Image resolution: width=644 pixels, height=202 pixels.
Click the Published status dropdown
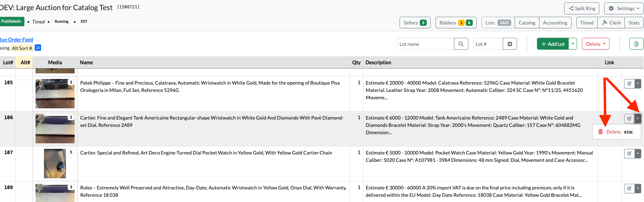[x=12, y=21]
